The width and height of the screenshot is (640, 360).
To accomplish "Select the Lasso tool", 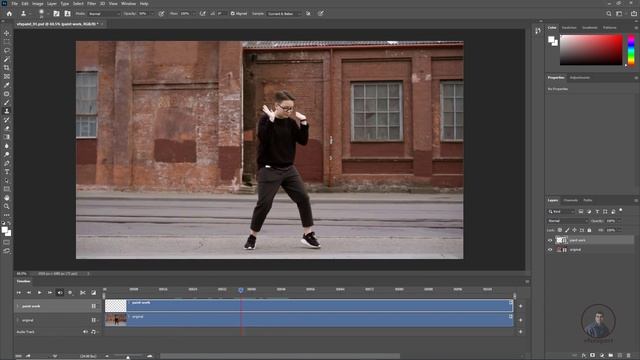I will [7, 51].
